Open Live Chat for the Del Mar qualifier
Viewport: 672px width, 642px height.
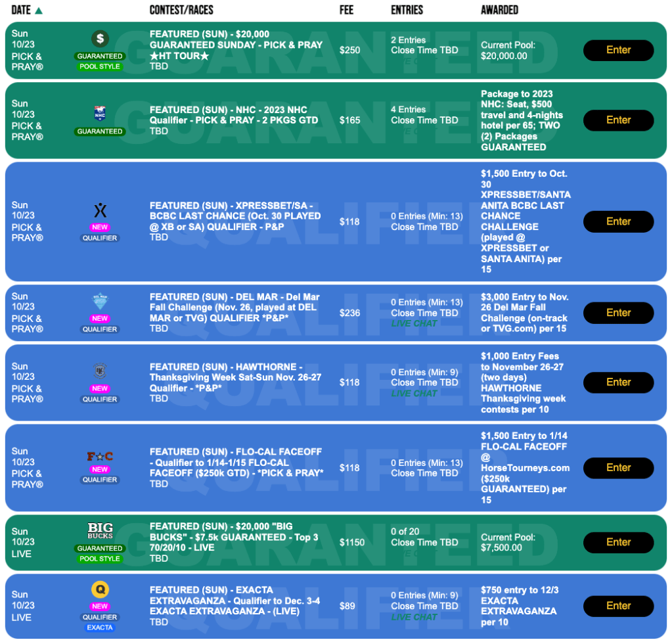point(414,324)
